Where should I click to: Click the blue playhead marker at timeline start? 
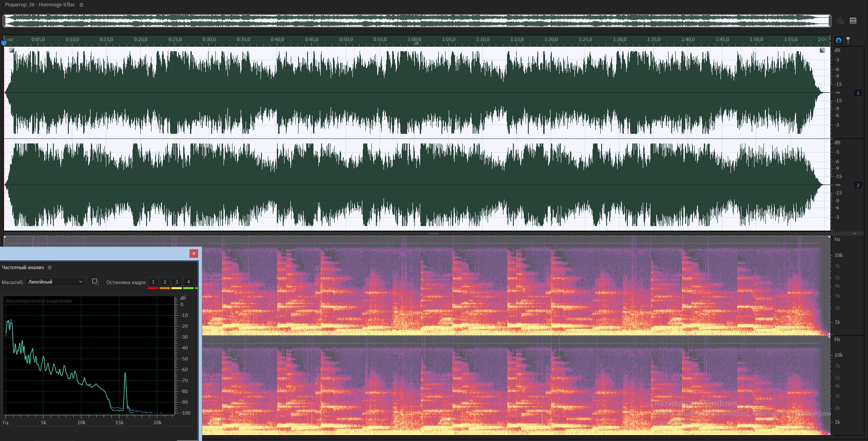pos(4,43)
